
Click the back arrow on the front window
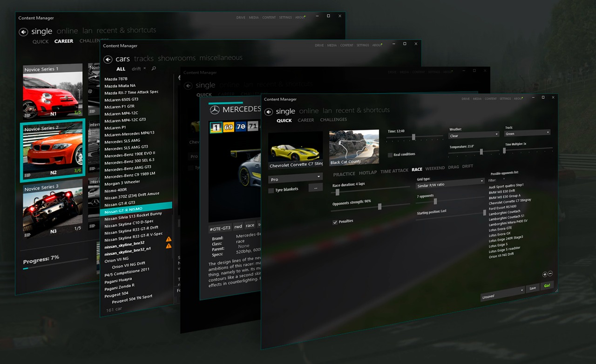268,111
